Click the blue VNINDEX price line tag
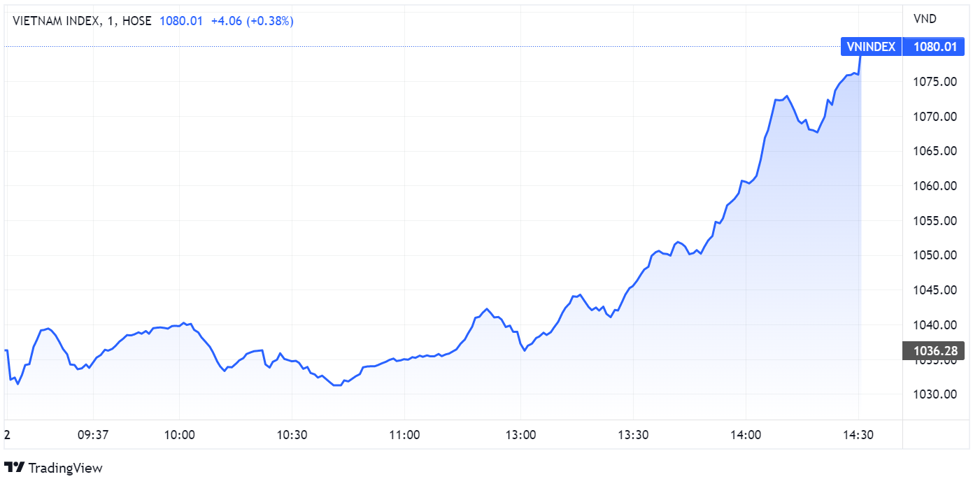980x486 pixels. click(870, 47)
